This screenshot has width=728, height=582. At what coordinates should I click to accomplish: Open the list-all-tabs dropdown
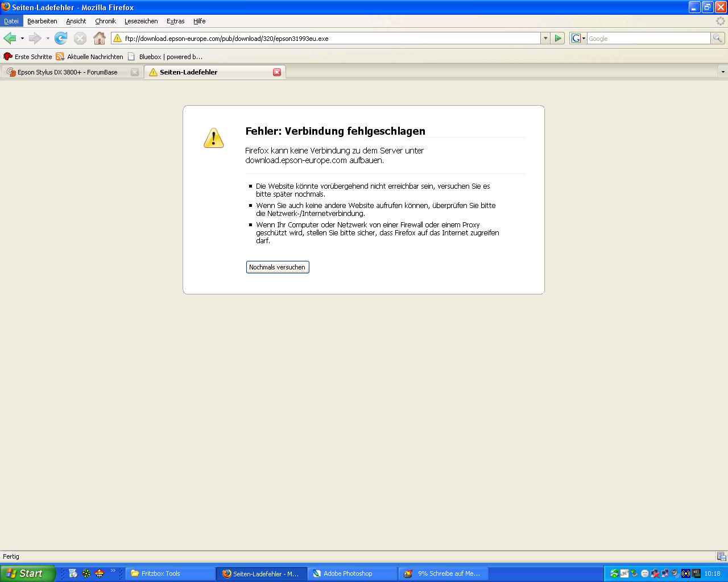[723, 72]
